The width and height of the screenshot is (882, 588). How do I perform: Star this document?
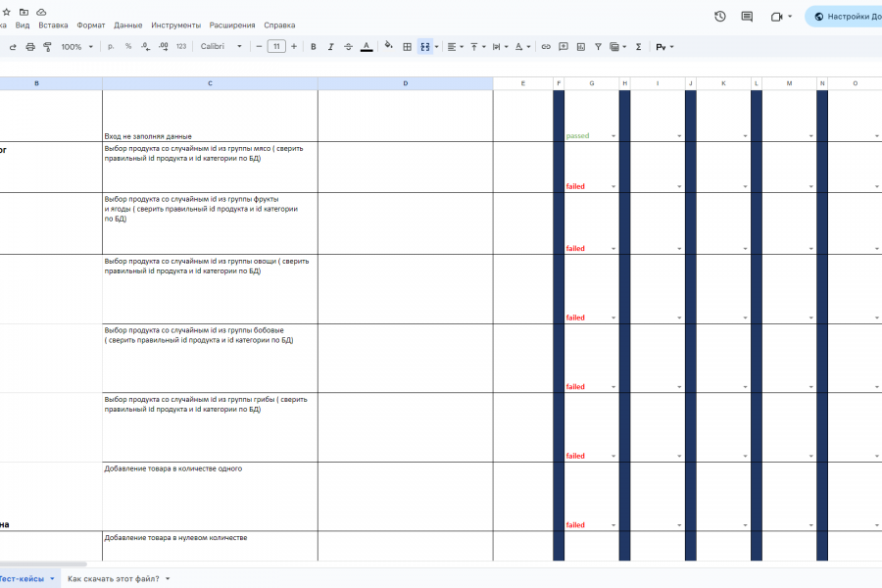6,12
